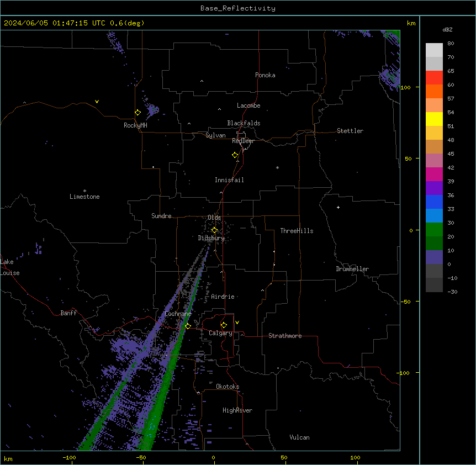Select the Okotoks label
This screenshot has width=476, height=465.
click(x=228, y=387)
